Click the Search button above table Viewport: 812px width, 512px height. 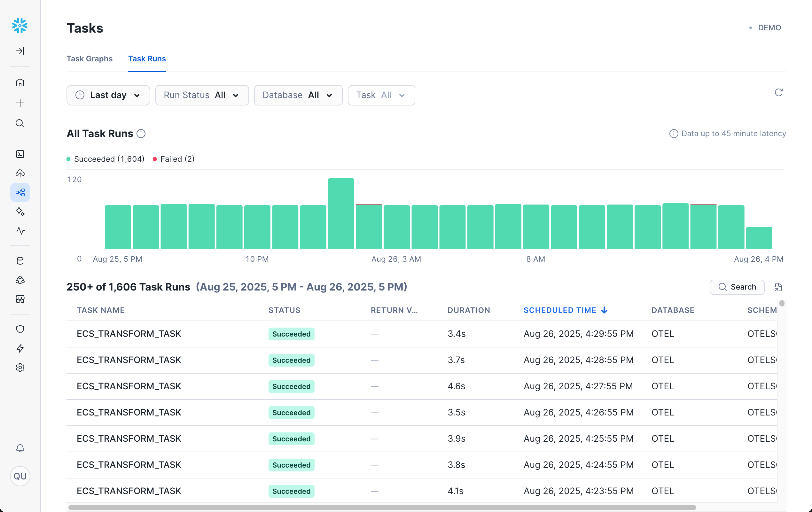[x=737, y=287]
